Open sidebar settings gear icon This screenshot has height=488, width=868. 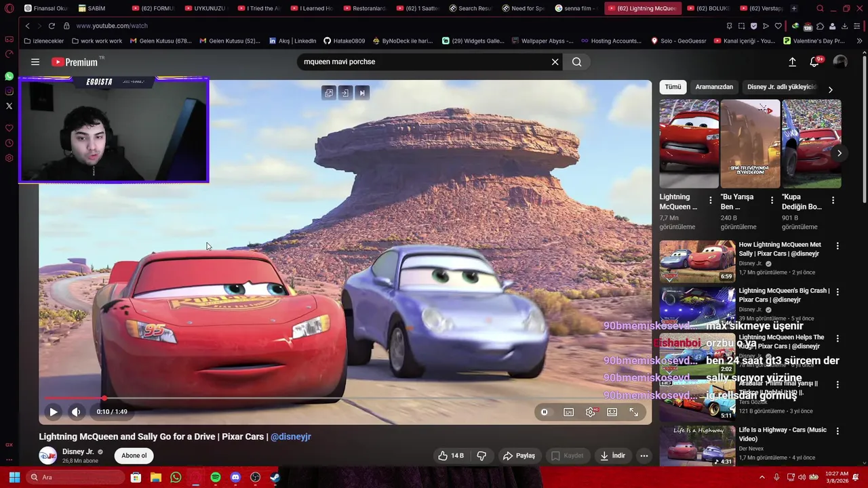[9, 158]
